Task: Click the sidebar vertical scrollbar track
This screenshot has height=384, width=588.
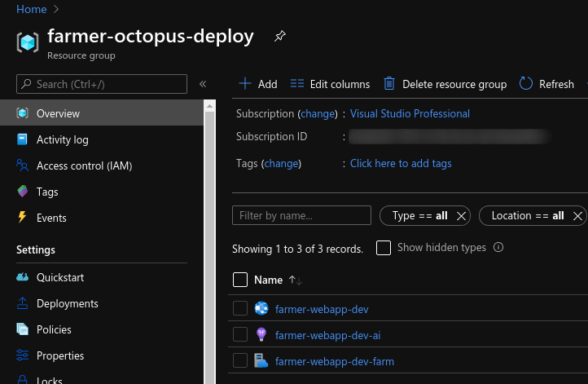Action: click(x=209, y=248)
